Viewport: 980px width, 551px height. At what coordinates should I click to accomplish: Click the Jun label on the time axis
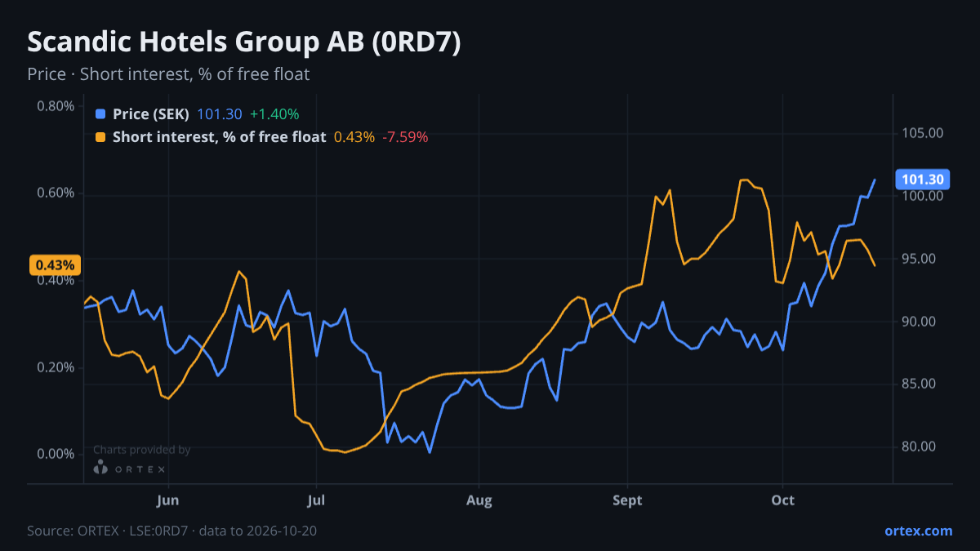click(x=167, y=500)
